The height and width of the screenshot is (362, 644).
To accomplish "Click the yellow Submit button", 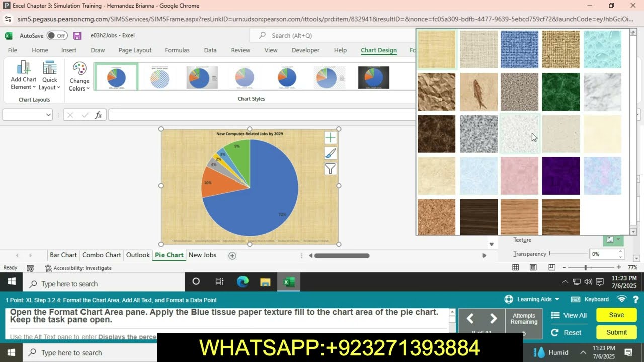I will pos(616,332).
